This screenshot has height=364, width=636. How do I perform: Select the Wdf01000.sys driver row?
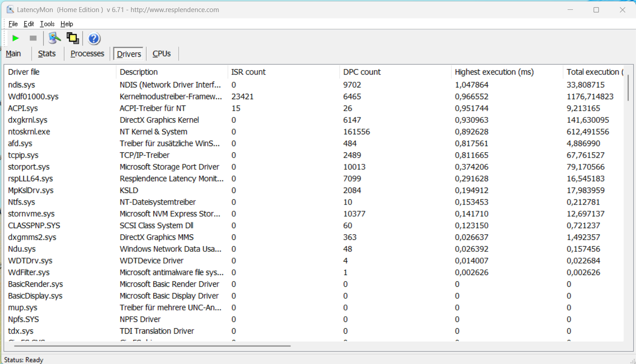[314, 96]
